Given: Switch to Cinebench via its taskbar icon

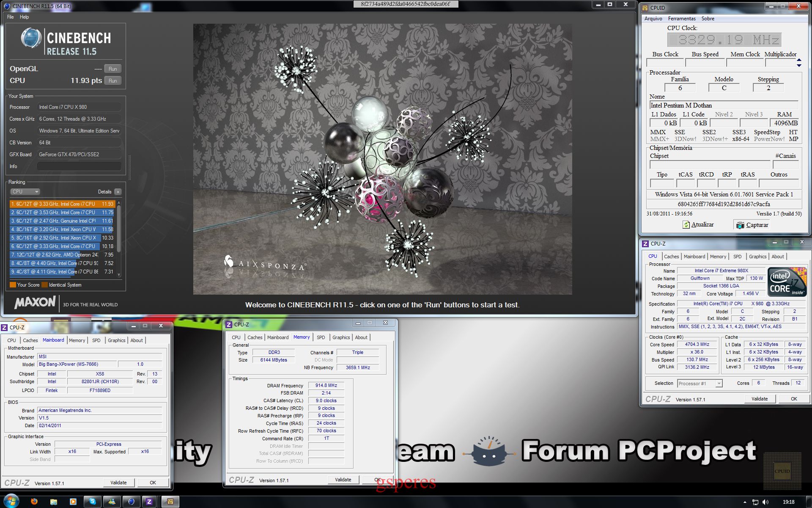Looking at the screenshot, I should pyautogui.click(x=132, y=502).
